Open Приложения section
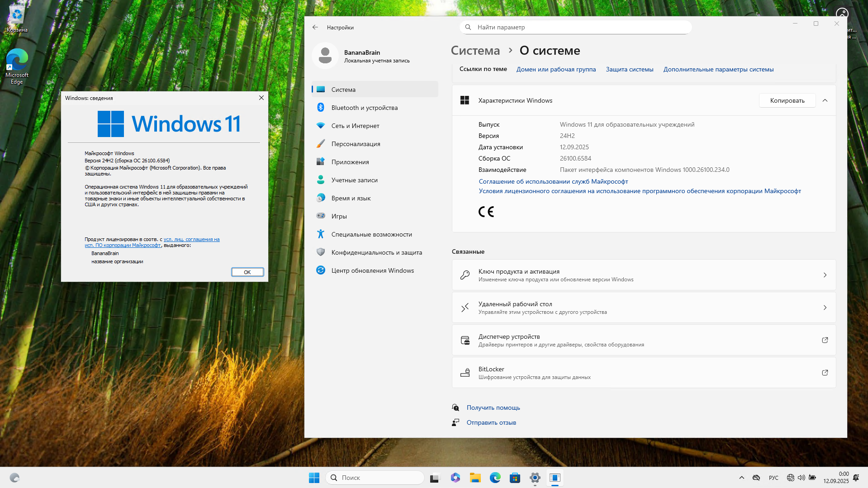This screenshot has width=868, height=488. 375,162
